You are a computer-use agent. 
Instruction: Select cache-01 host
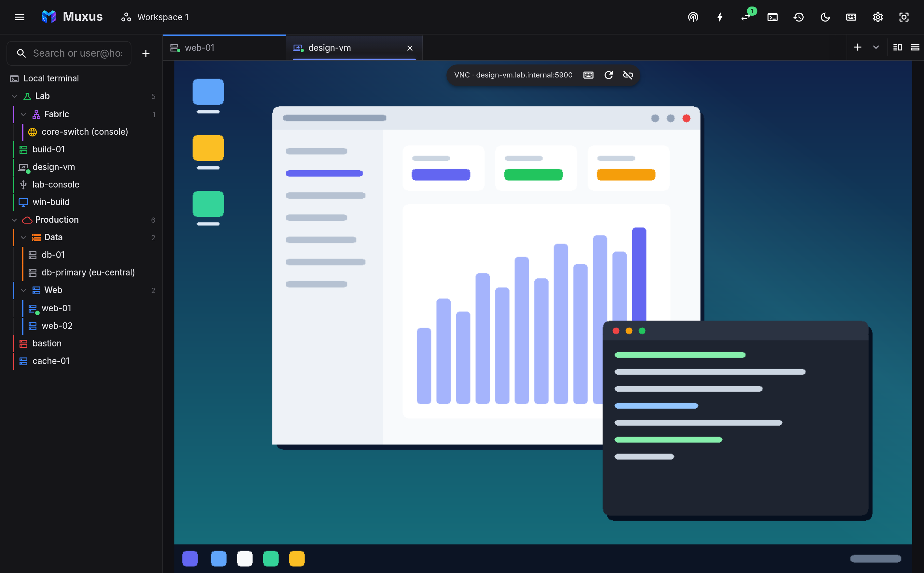coord(81,361)
